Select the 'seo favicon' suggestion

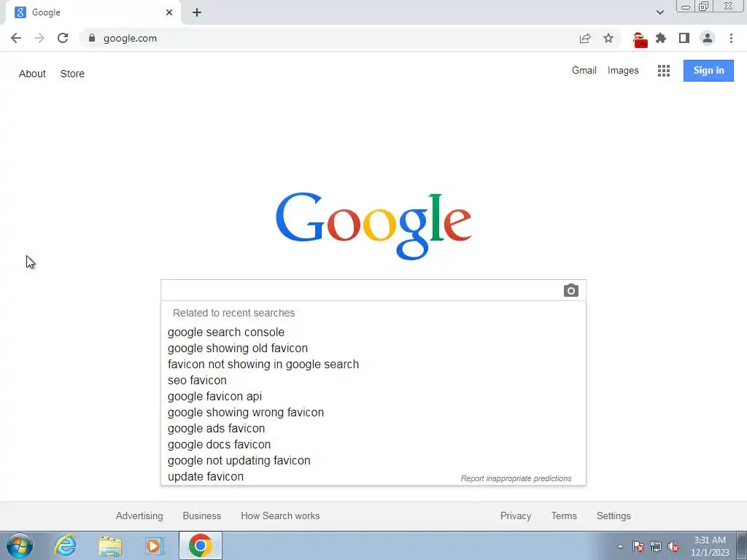point(373,380)
